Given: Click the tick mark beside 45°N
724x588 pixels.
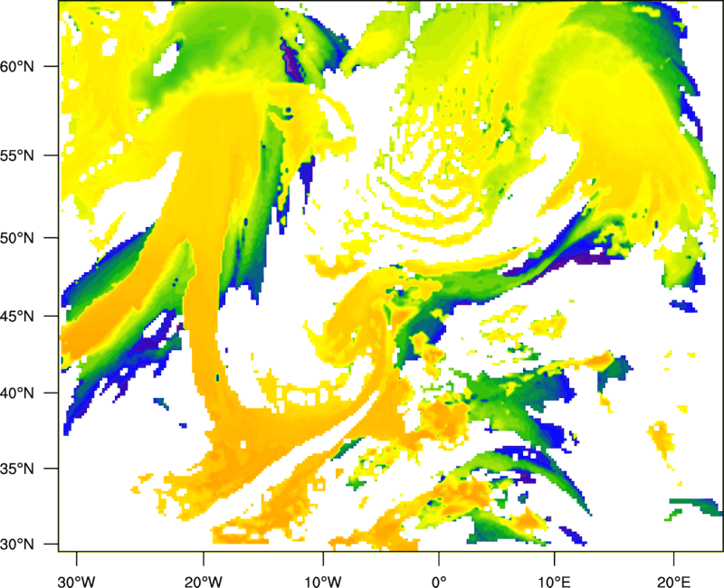Looking at the screenshot, I should 52,316.
